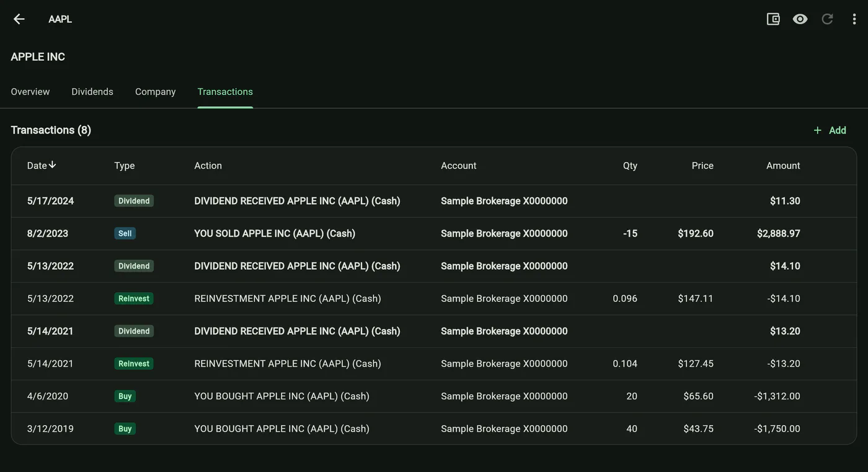Toggle the eye visibility icon
The image size is (868, 472).
click(x=800, y=19)
